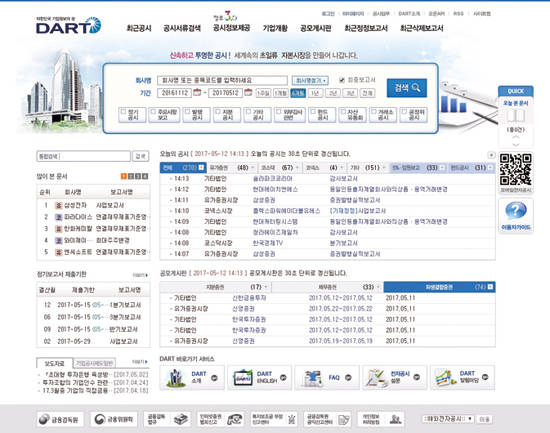Screen dimensions: 550x433
Task: Check the 정기공시 checkbox
Action: coord(123,112)
